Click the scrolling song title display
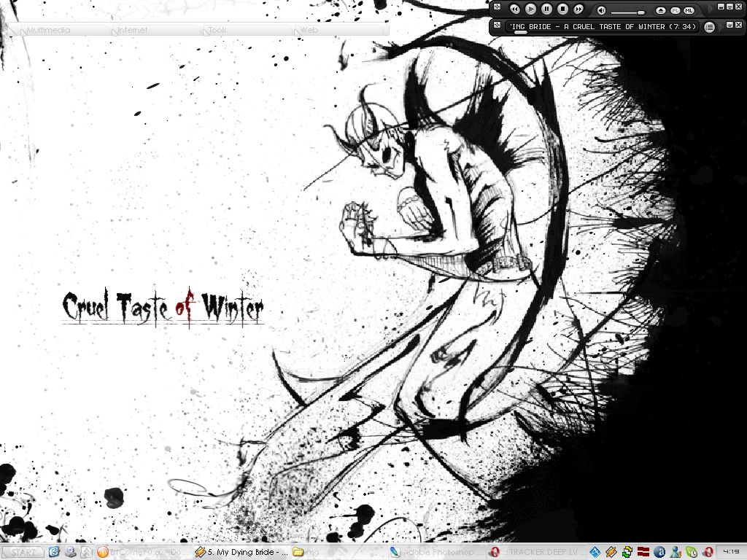747x560 pixels. (603, 27)
